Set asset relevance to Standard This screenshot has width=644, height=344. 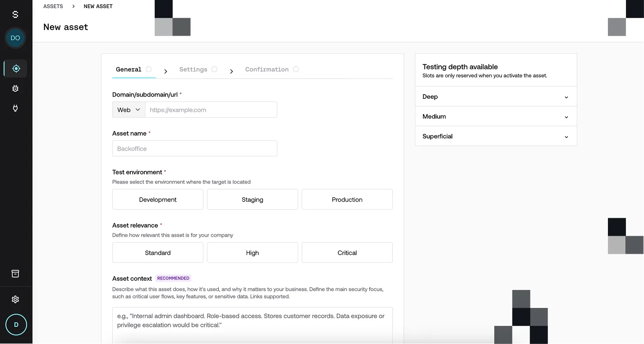click(x=158, y=252)
